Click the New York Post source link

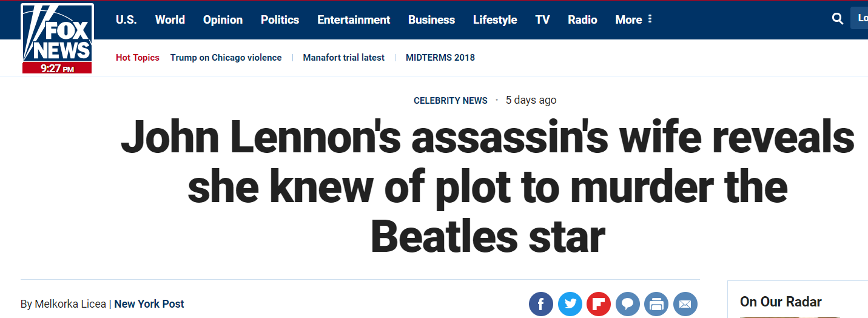pos(149,304)
